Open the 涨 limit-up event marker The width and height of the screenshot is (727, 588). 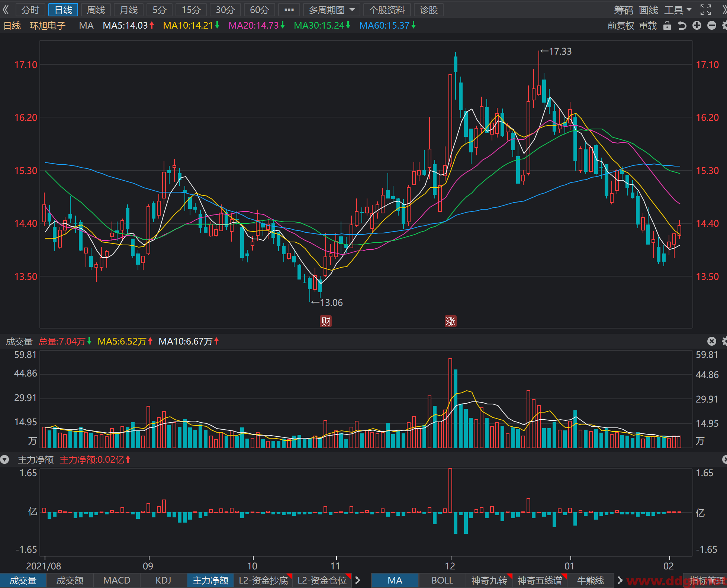coord(451,321)
